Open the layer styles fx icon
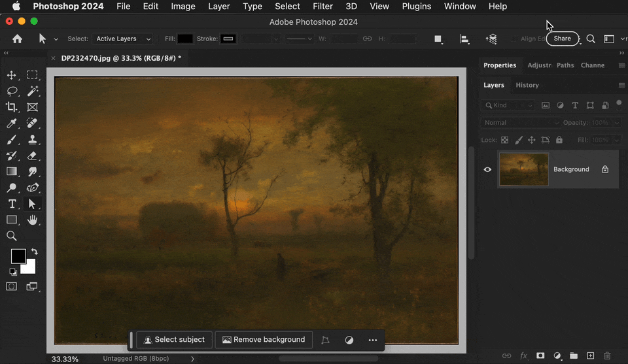 tap(523, 356)
